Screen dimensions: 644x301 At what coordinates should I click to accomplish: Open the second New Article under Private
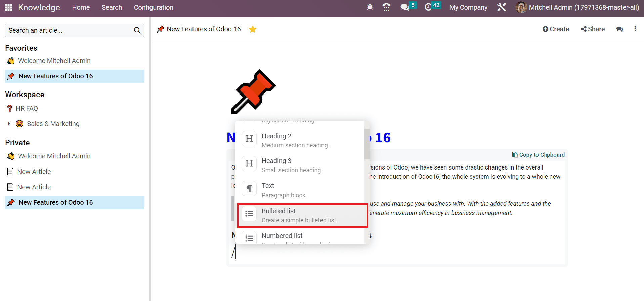(x=34, y=187)
